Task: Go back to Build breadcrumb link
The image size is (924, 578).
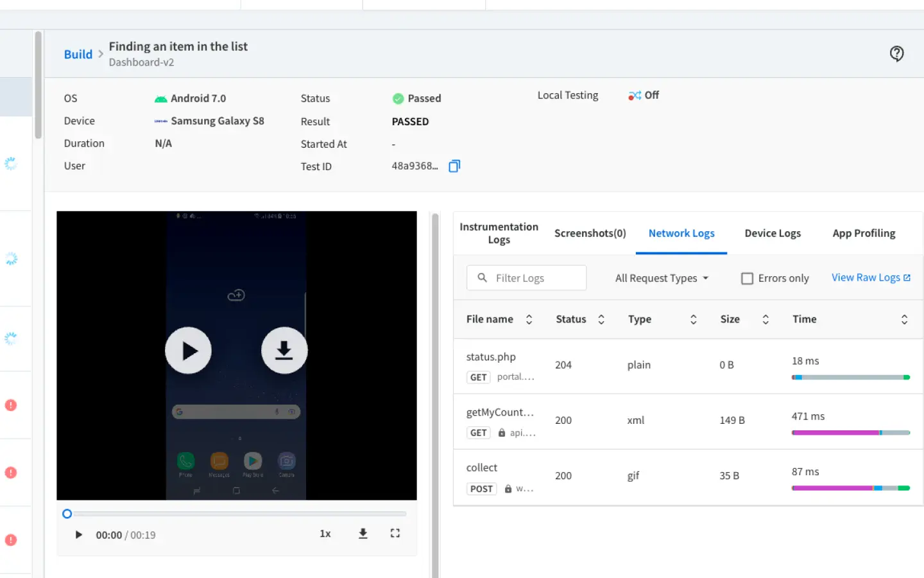Action: point(78,55)
